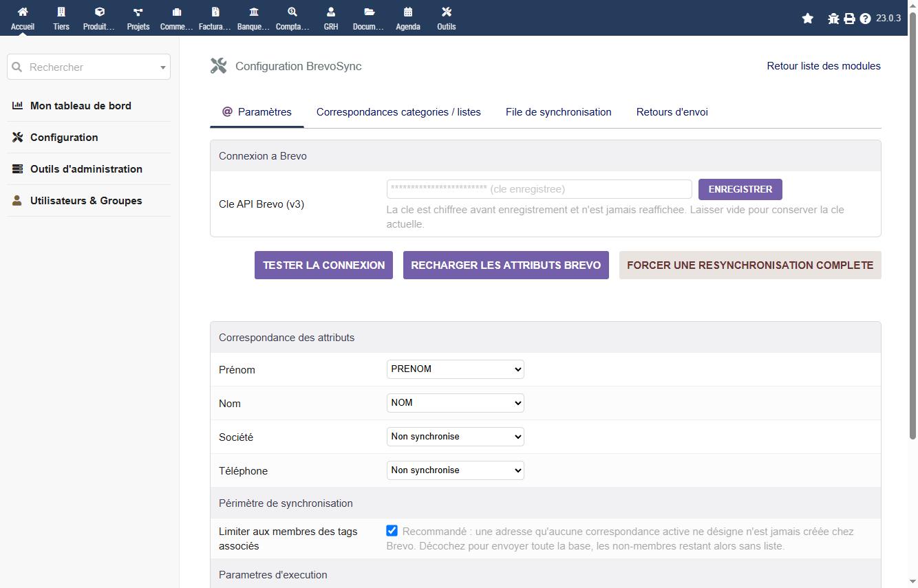Click the Configuration tools icon in sidebar
Image resolution: width=918 pixels, height=588 pixels.
(x=18, y=137)
